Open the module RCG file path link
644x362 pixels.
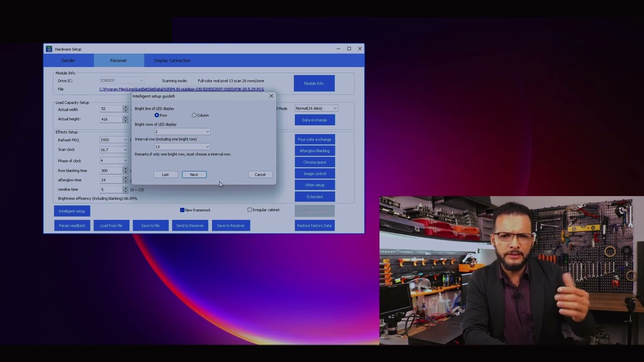point(182,89)
